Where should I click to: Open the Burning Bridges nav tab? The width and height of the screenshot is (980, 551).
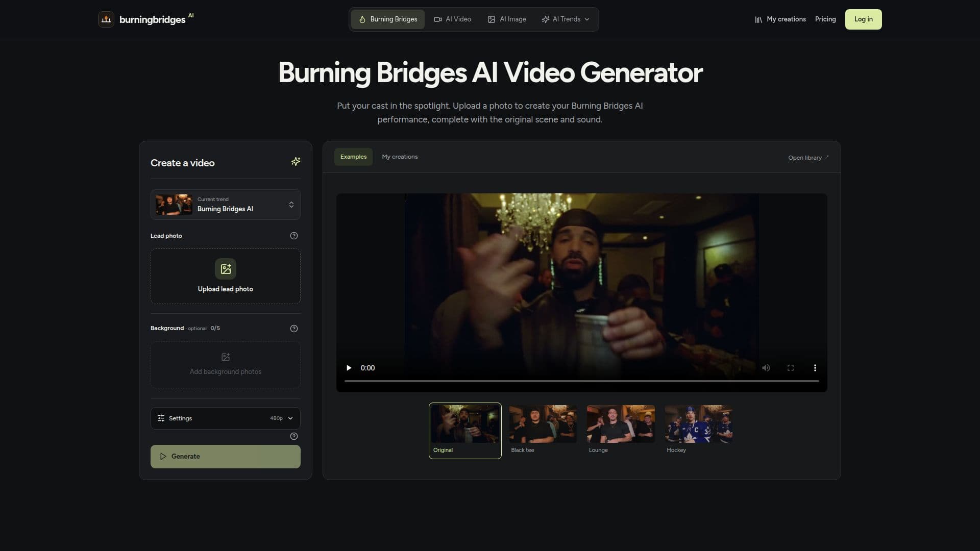pyautogui.click(x=388, y=19)
